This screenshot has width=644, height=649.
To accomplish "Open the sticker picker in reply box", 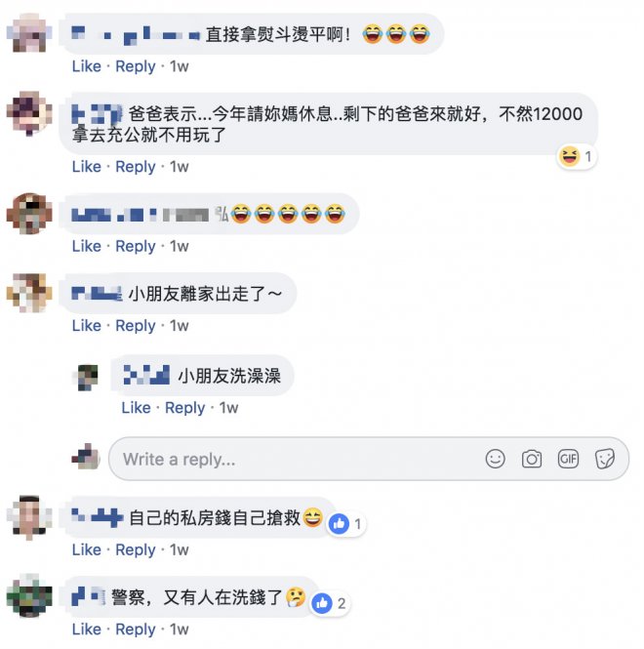I will [x=604, y=459].
